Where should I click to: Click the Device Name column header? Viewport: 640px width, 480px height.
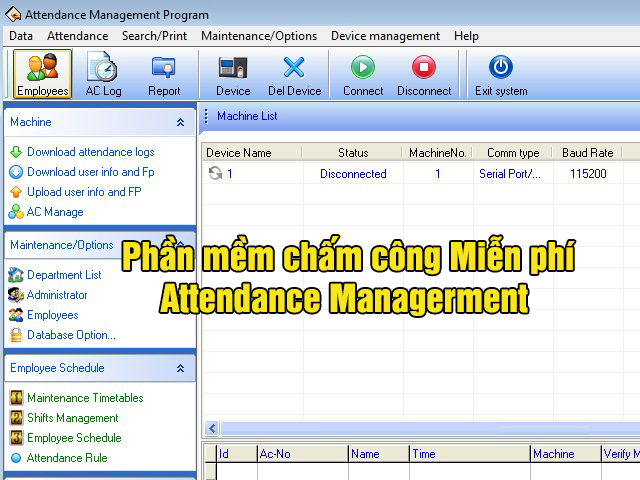tap(252, 153)
